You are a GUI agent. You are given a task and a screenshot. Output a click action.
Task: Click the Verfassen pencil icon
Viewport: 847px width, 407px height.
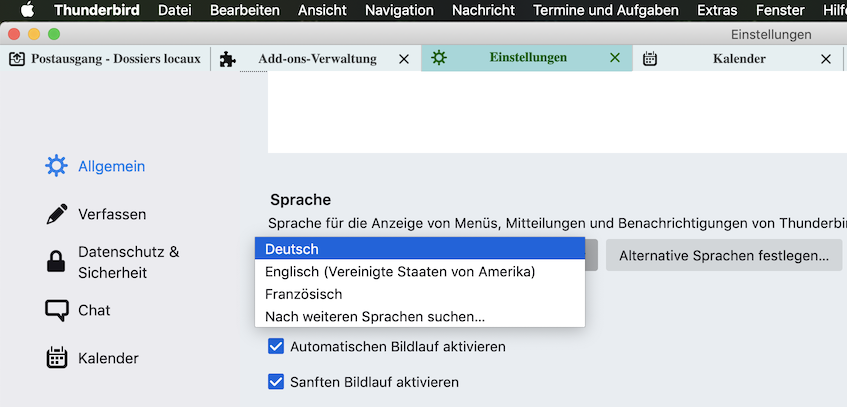click(57, 214)
